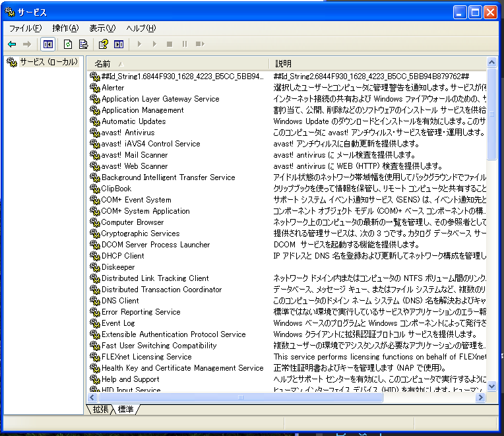Click gear icon beside ClipBook

(x=95, y=188)
